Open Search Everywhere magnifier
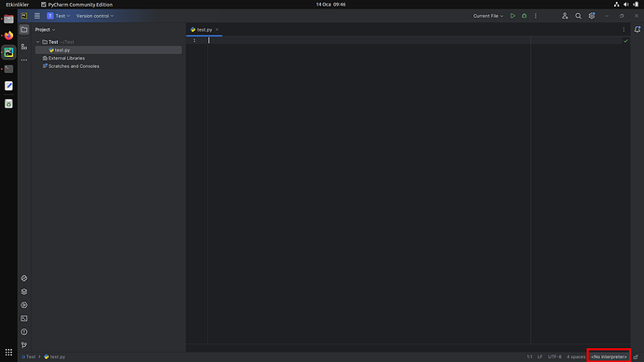The height and width of the screenshot is (362, 644). click(579, 16)
